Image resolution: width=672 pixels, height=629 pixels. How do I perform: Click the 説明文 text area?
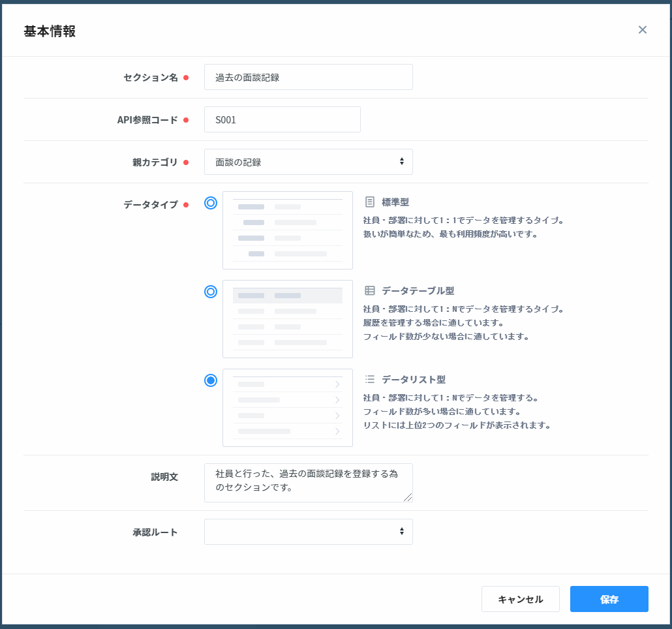pyautogui.click(x=308, y=483)
